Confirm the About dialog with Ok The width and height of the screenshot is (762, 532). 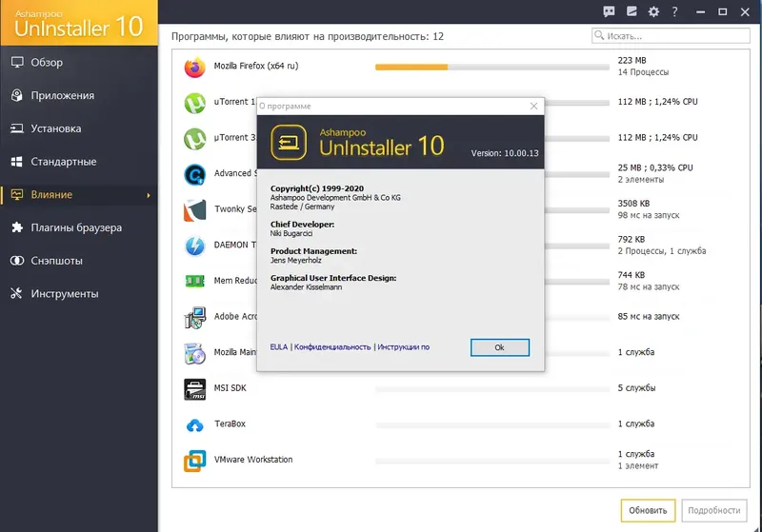pyautogui.click(x=499, y=347)
